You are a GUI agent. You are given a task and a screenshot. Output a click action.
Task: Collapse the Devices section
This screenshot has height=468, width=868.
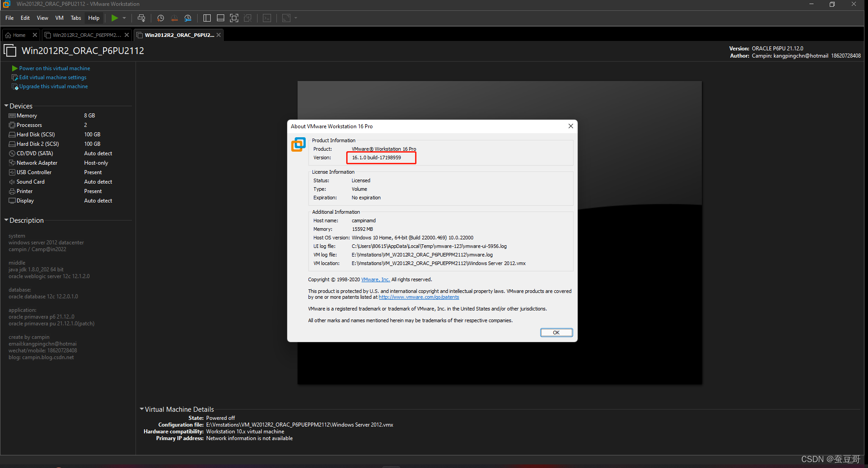pos(6,106)
